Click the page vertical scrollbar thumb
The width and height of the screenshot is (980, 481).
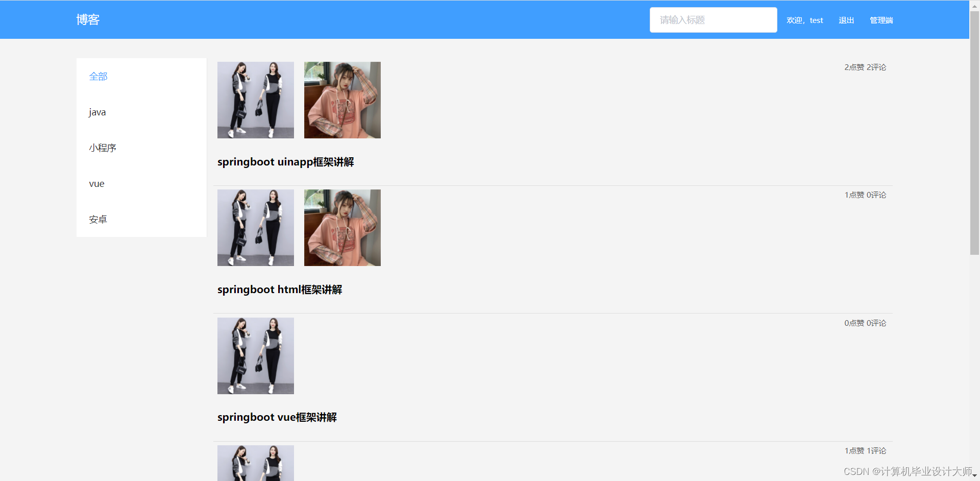pyautogui.click(x=974, y=133)
